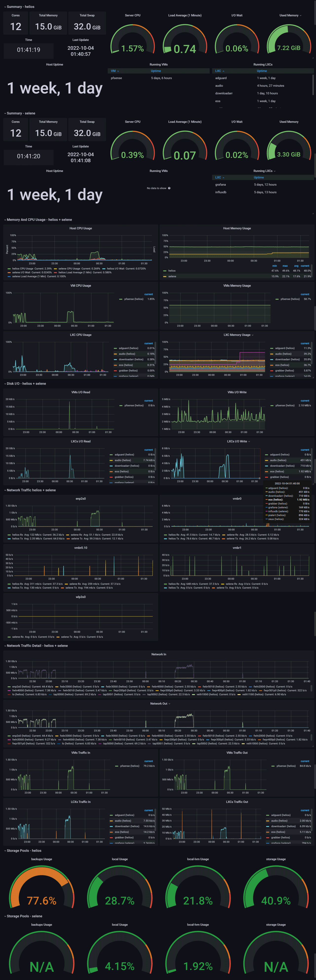Click audio color swatch in LXCs I/O Read legend
316x980 pixels.
coord(111,460)
